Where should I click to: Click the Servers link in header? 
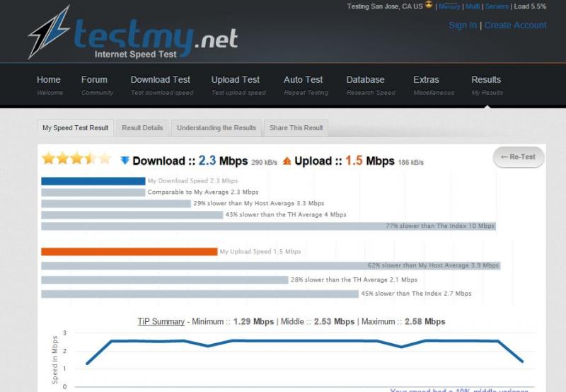click(497, 6)
